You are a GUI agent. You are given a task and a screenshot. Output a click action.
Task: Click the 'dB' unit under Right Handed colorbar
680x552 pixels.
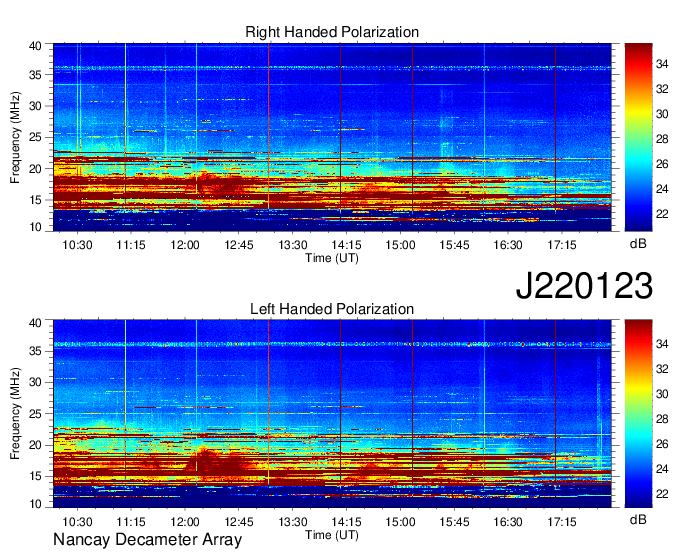coord(638,243)
